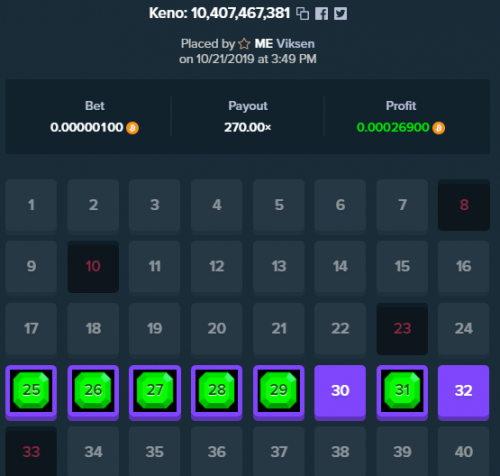The width and height of the screenshot is (500, 476).
Task: Click the green profit value 0.00026900
Action: 393,128
